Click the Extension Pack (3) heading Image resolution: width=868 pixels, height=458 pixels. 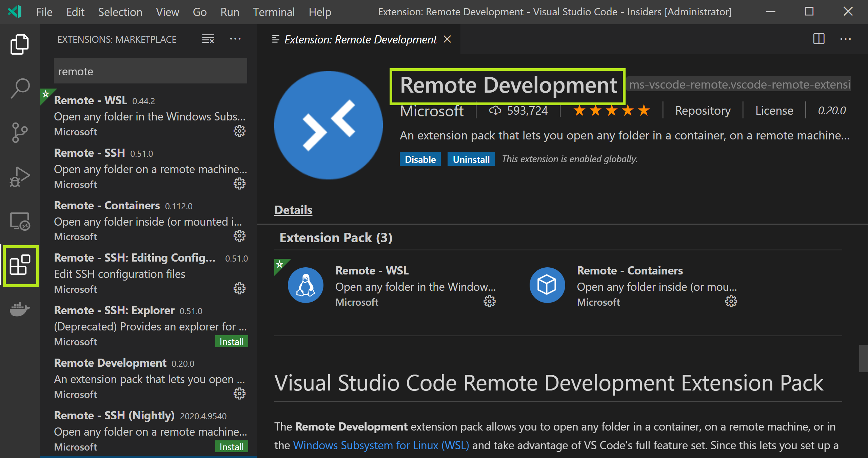336,237
